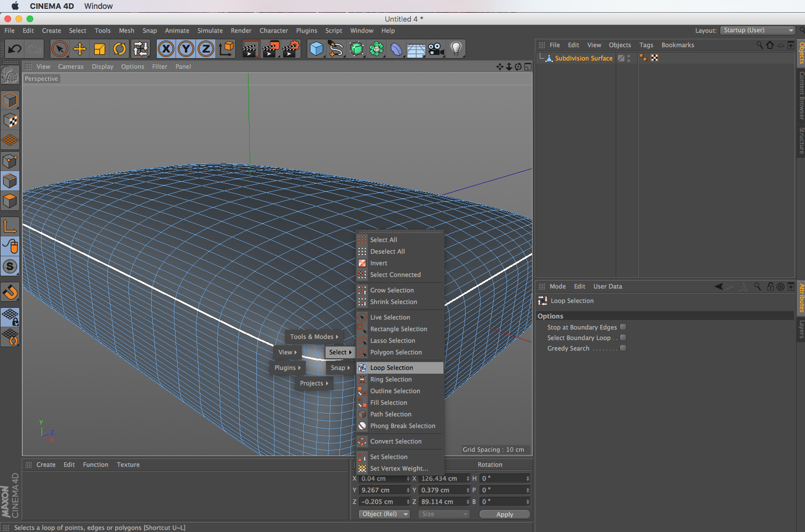Open the Object (Rel) coordinate dropdown
The image size is (805, 532).
tap(384, 514)
